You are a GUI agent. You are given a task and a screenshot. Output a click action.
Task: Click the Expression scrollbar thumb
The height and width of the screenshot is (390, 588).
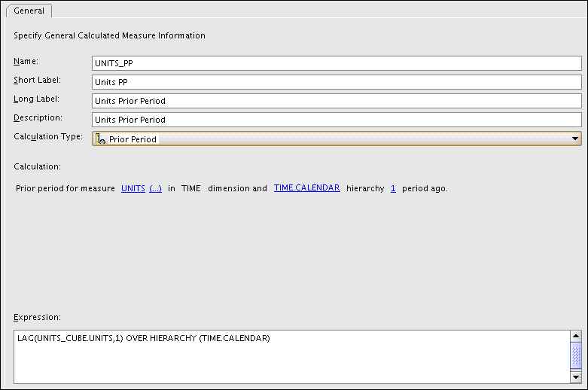(x=576, y=355)
